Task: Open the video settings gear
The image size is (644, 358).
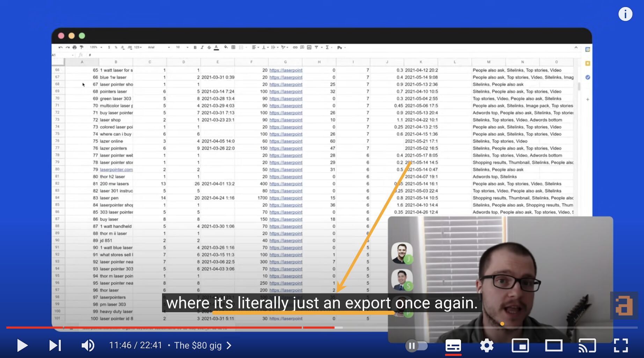Action: click(486, 345)
